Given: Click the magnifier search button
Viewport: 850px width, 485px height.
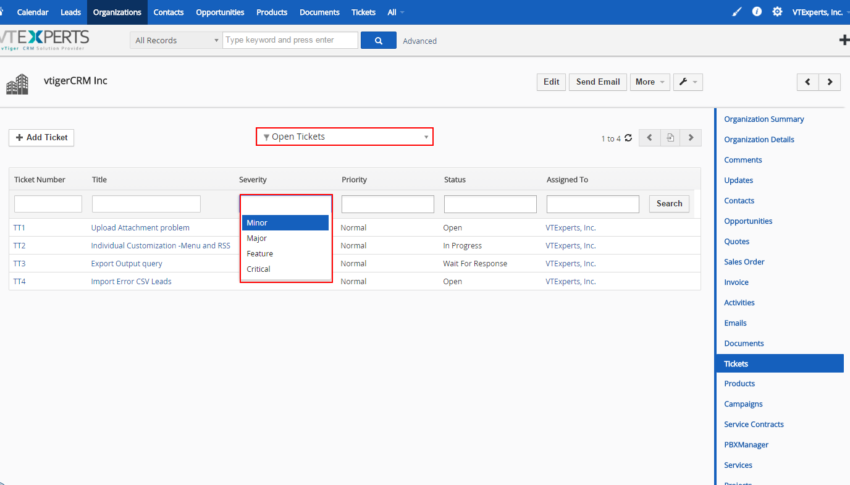Looking at the screenshot, I should (378, 40).
